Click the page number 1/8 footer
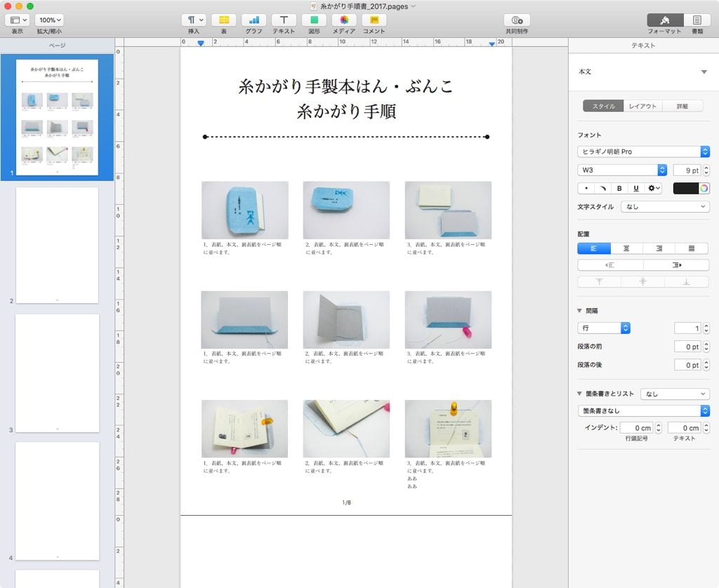The width and height of the screenshot is (719, 588). 347,502
